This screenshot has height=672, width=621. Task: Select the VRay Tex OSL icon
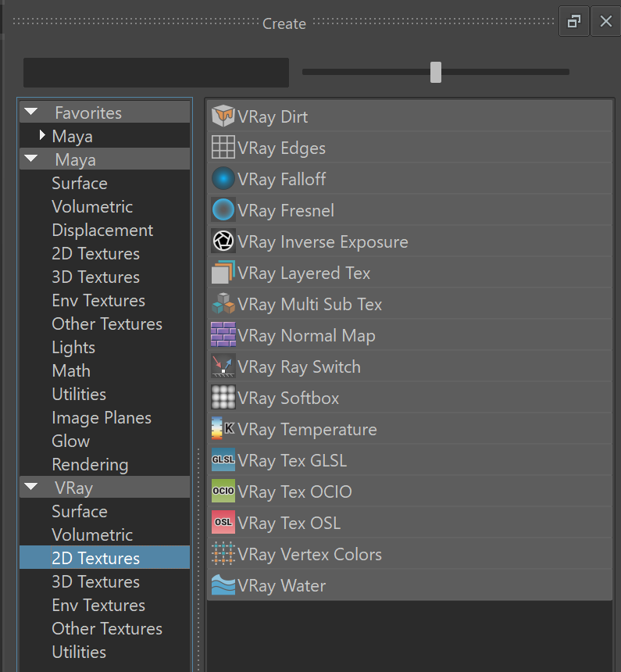[223, 523]
